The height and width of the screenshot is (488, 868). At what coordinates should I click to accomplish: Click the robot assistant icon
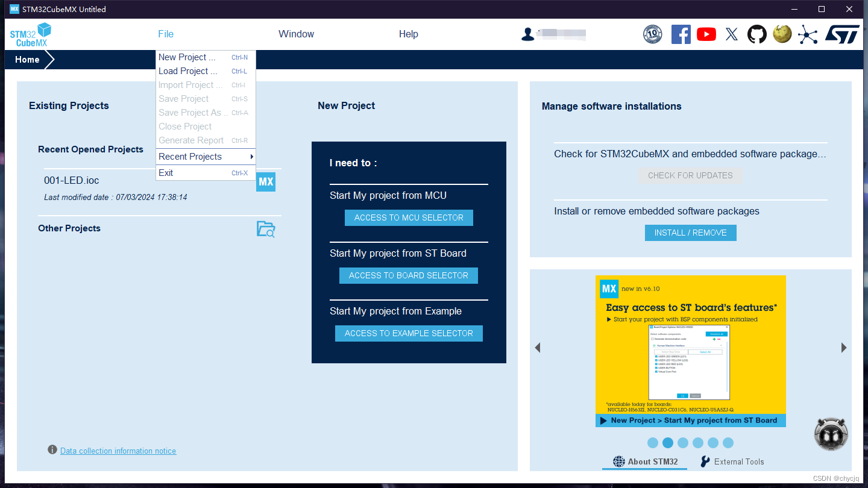(831, 434)
